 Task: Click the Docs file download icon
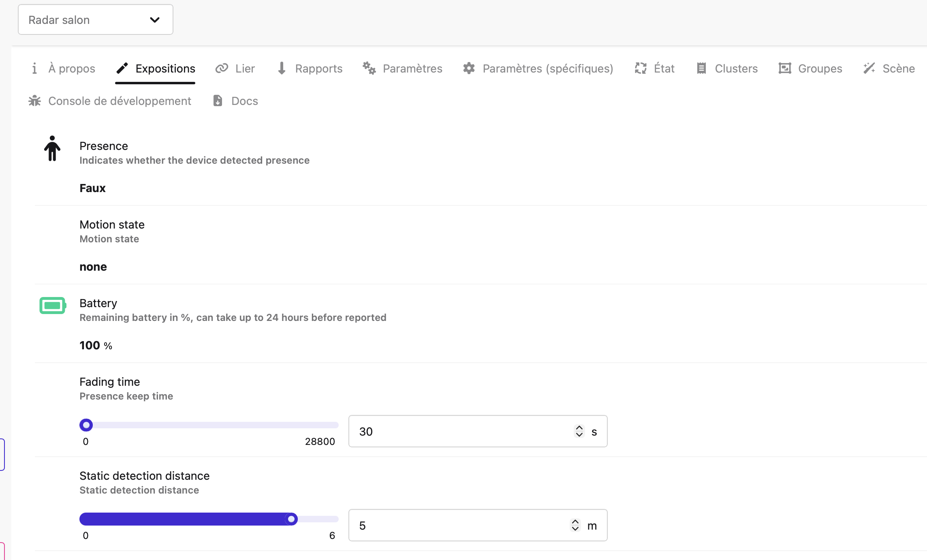(218, 101)
